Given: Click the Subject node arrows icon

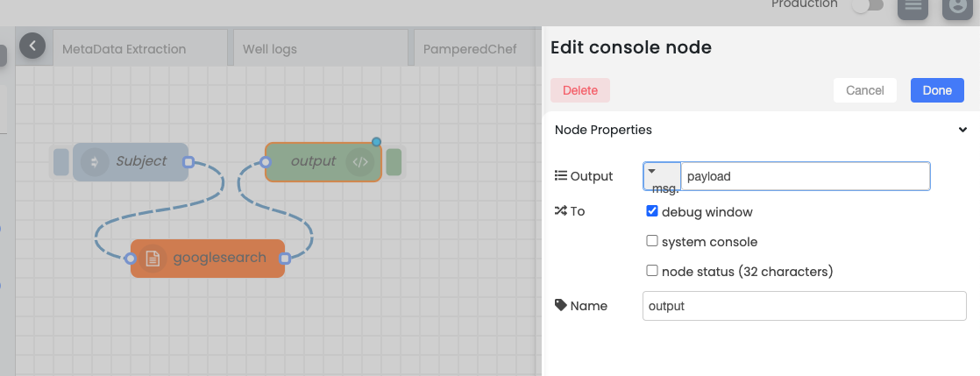Looking at the screenshot, I should tap(95, 162).
